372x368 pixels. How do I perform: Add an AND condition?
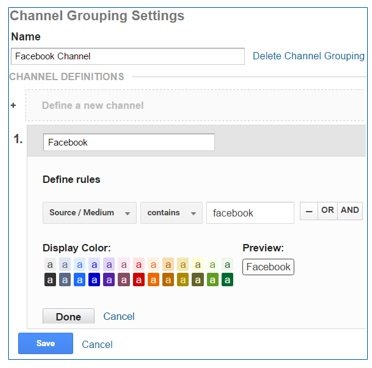tap(350, 211)
